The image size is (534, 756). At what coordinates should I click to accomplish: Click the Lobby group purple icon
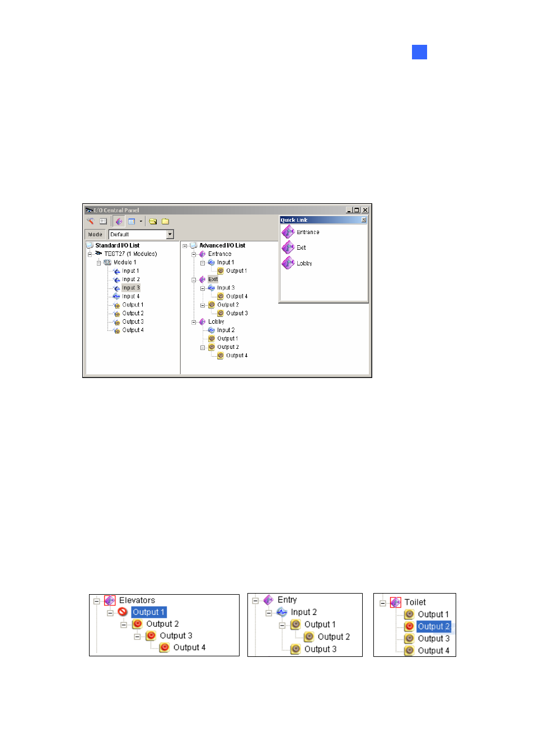(203, 321)
